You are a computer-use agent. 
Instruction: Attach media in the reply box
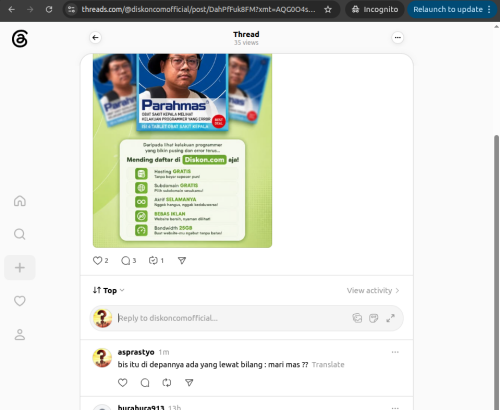(x=357, y=318)
